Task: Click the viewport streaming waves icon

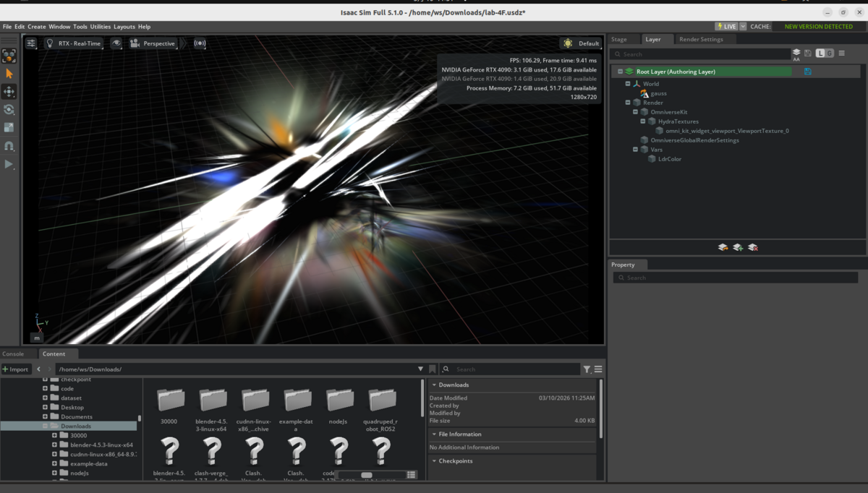Action: click(x=200, y=43)
